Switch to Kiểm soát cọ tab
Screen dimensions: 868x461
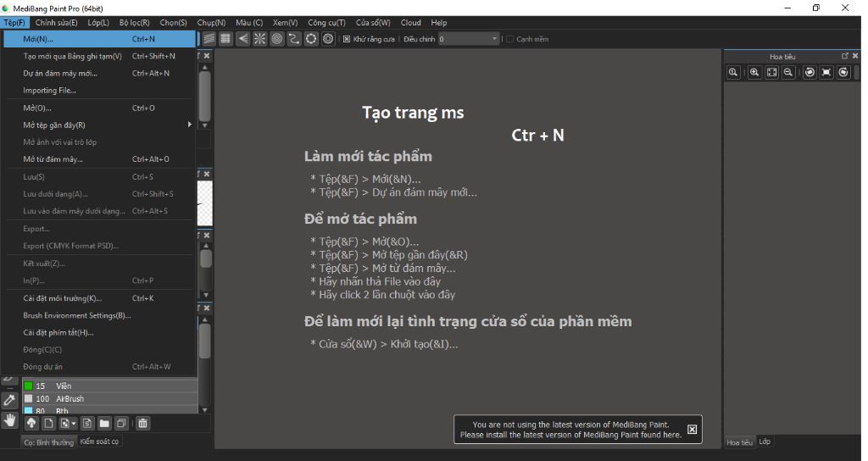coord(99,442)
